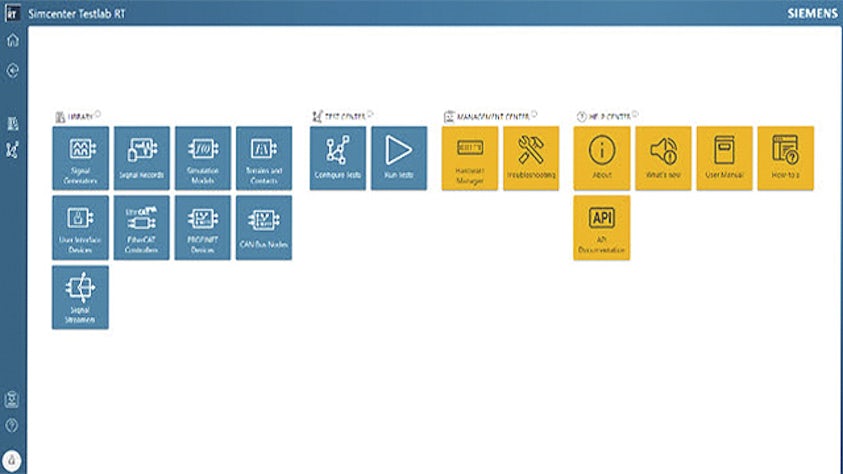
Task: Click the help question mark in sidebar
Action: pyautogui.click(x=13, y=425)
